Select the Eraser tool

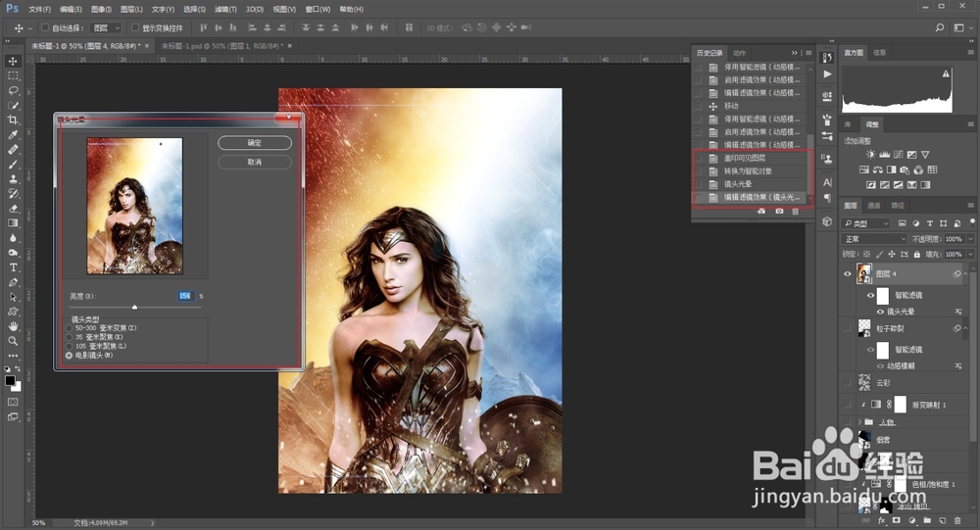click(x=13, y=209)
